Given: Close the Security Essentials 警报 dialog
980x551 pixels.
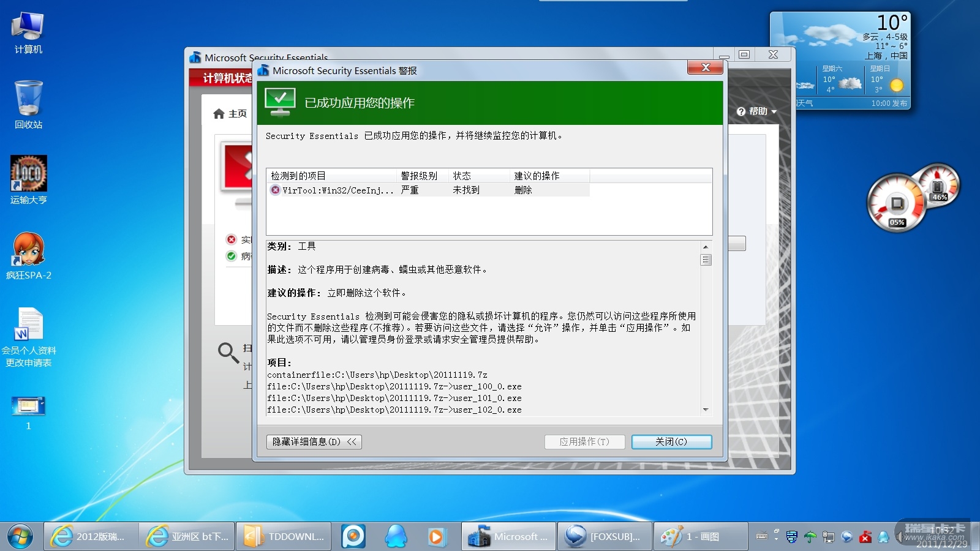Looking at the screenshot, I should point(705,67).
